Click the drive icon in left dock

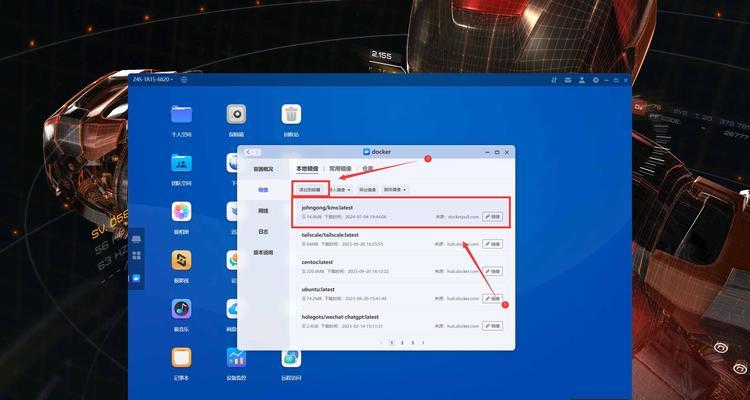pyautogui.click(x=136, y=239)
